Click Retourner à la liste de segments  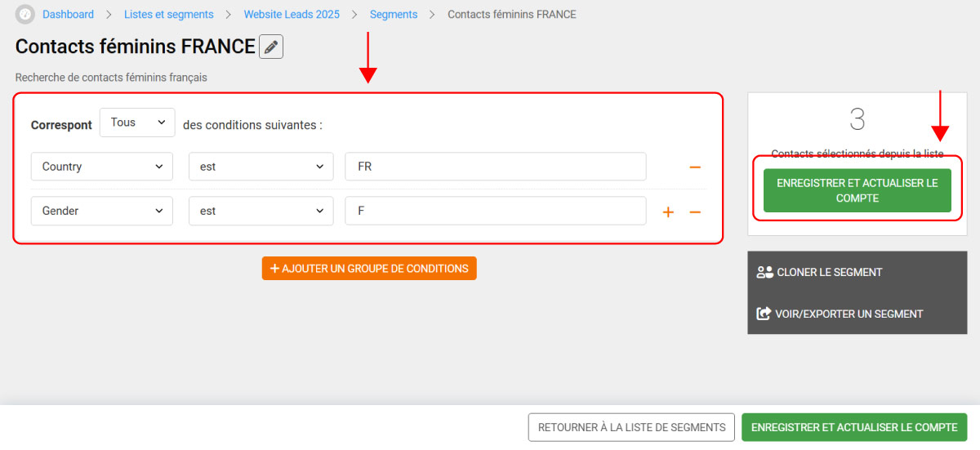coord(631,427)
